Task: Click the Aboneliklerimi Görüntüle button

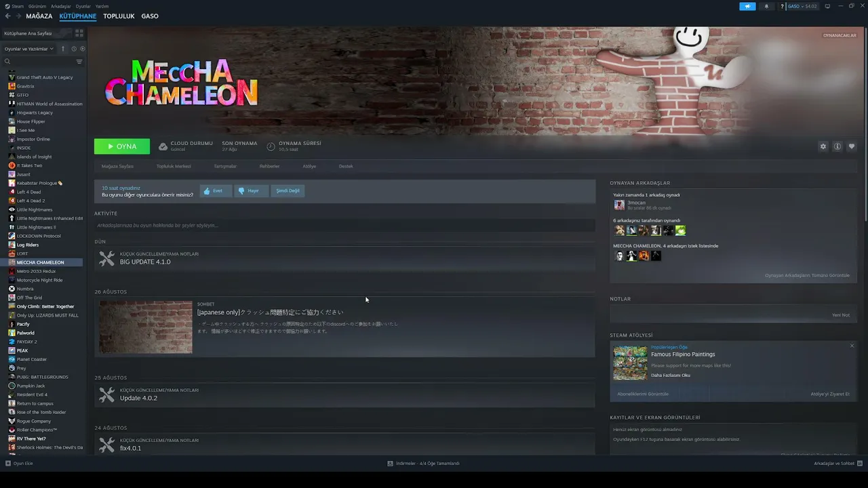Action: tap(643, 394)
